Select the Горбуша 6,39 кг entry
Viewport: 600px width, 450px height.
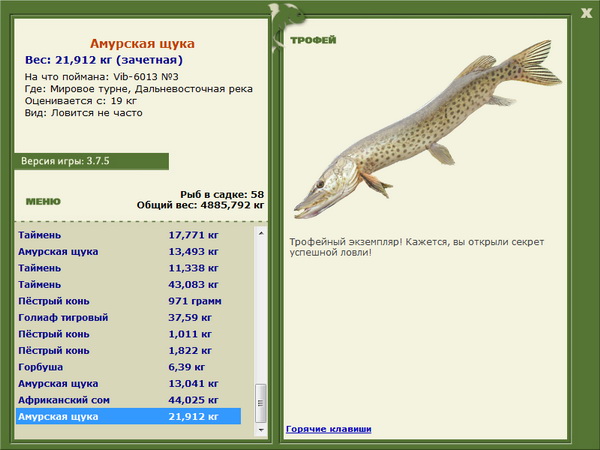pos(129,367)
